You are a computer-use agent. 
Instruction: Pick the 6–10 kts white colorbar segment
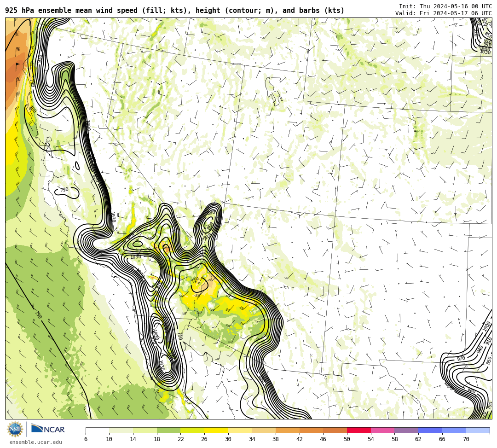click(x=97, y=430)
